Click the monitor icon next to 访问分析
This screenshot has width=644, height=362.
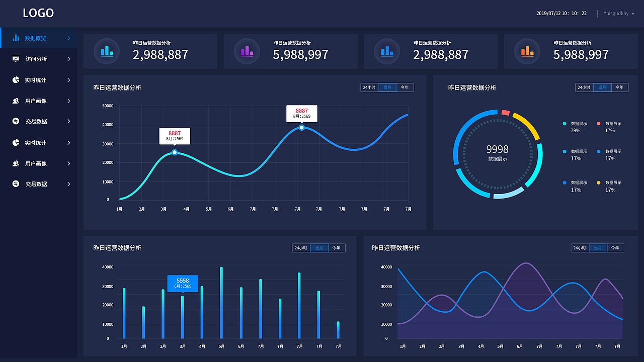[x=16, y=59]
